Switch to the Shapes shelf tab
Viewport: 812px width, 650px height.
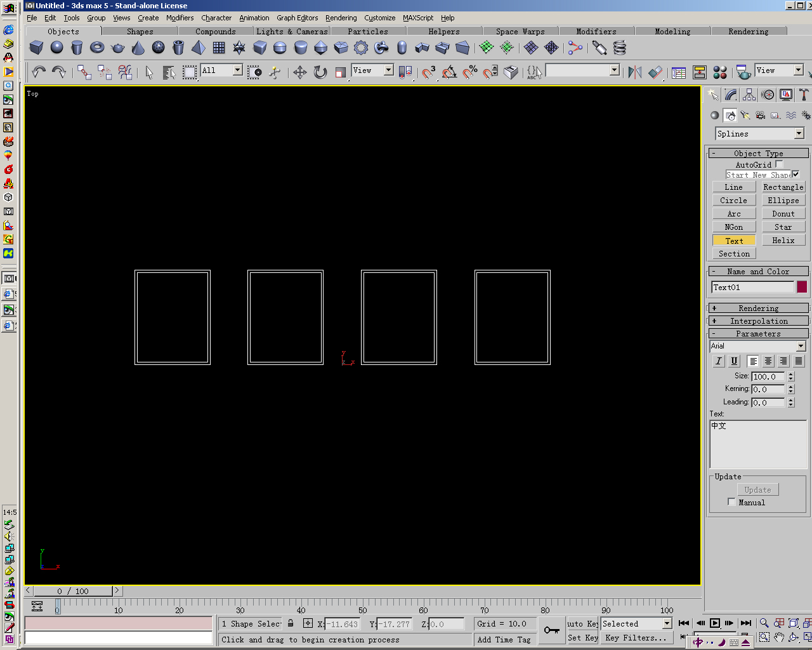pyautogui.click(x=140, y=31)
